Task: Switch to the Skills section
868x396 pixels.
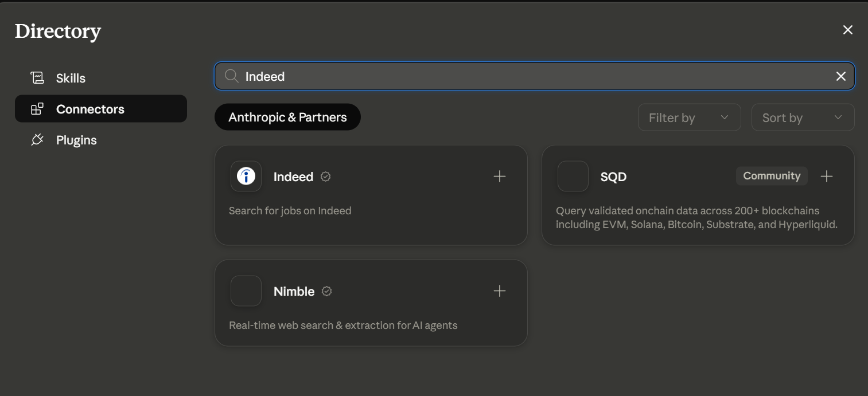Action: point(101,78)
